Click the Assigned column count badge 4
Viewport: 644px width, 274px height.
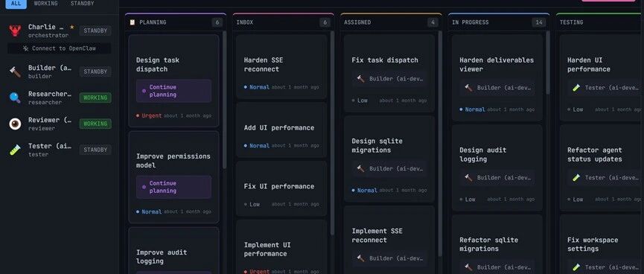[433, 22]
